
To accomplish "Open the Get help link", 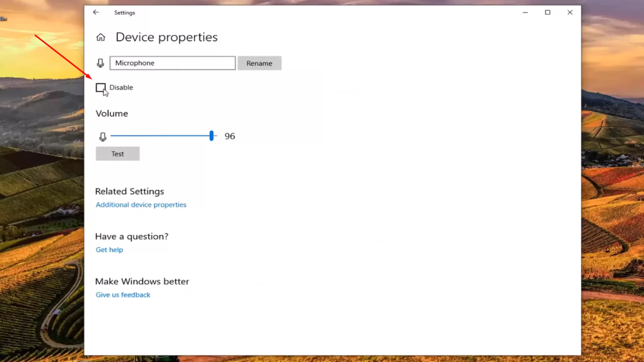I will 109,250.
